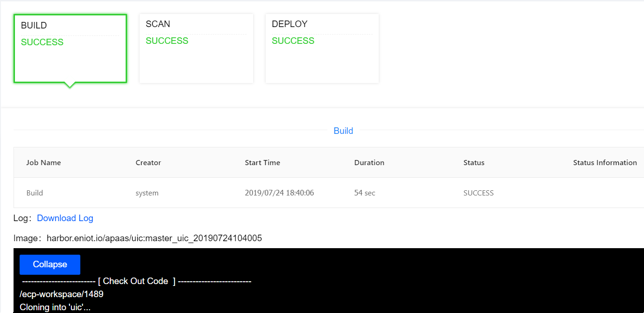Click the 54 sec duration cell
The height and width of the screenshot is (313, 644).
pyautogui.click(x=365, y=193)
